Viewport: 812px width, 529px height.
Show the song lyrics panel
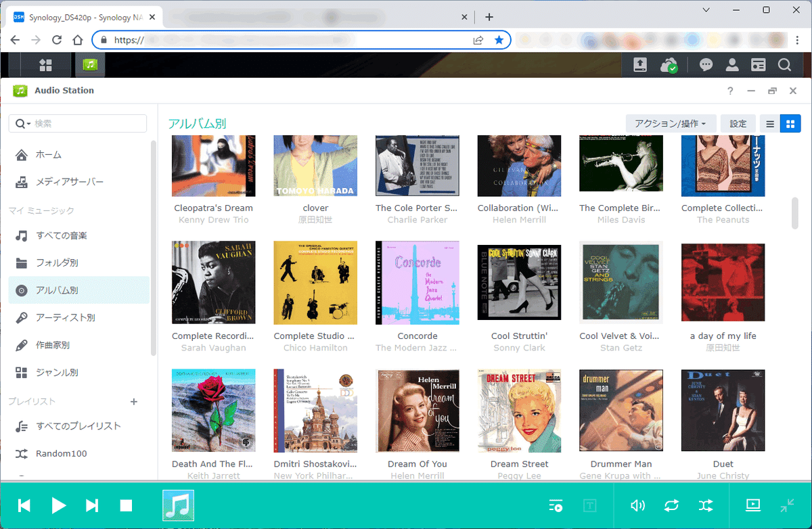pos(589,505)
